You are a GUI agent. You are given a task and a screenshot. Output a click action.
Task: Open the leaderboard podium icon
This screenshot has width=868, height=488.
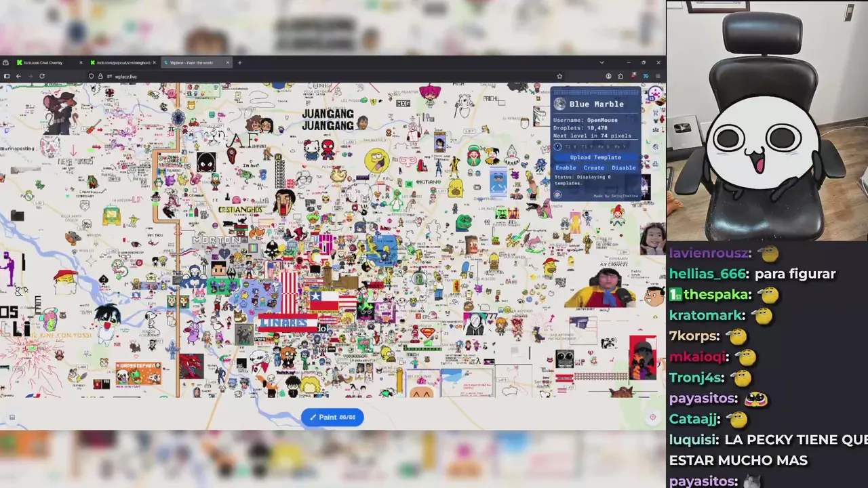coord(655,163)
